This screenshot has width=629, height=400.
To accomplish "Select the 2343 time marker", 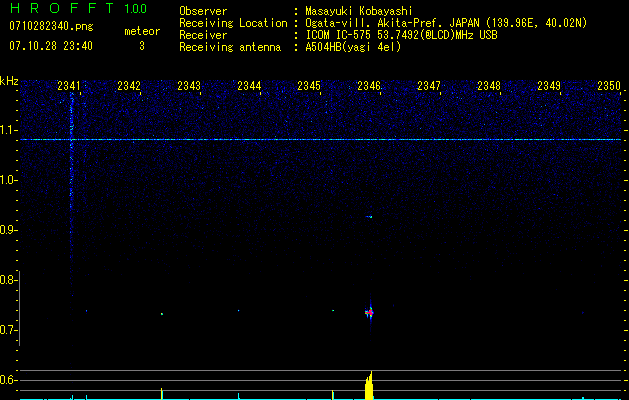I will click(189, 87).
